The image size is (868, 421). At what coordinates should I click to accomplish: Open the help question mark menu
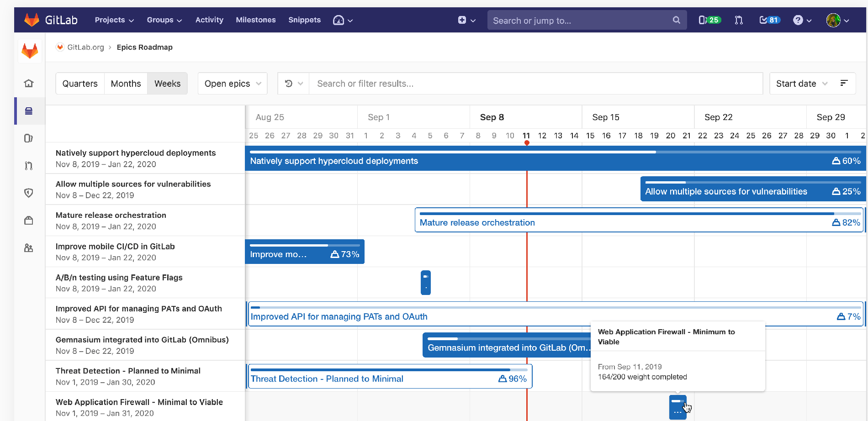click(802, 20)
